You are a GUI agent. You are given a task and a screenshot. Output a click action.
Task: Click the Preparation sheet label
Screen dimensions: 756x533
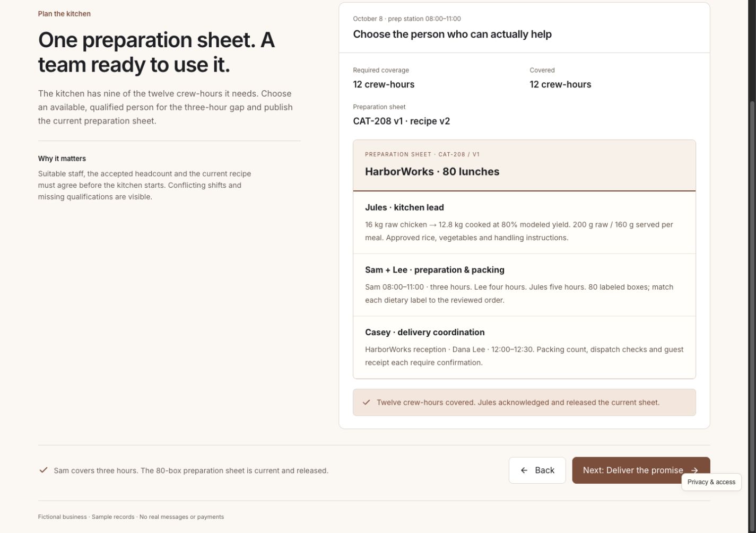tap(379, 107)
